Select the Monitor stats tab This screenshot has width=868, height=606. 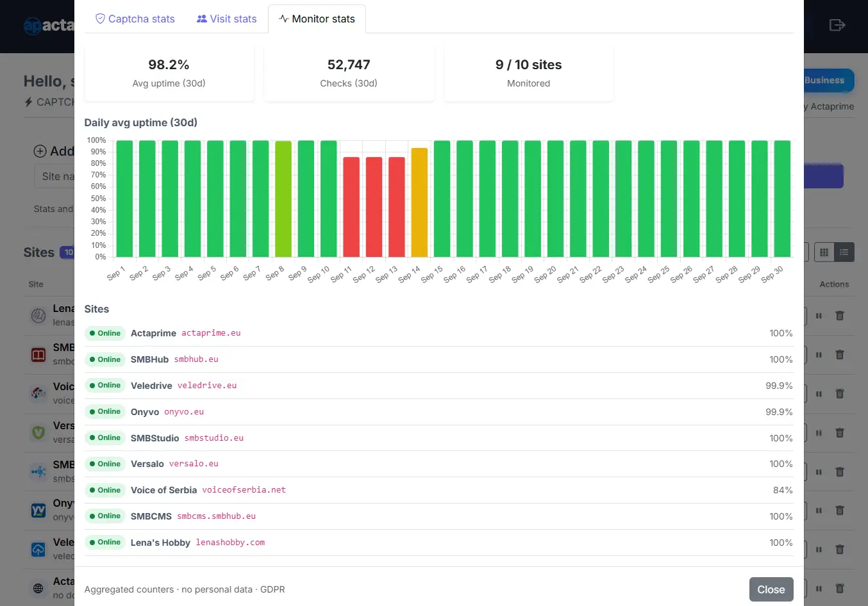click(317, 19)
